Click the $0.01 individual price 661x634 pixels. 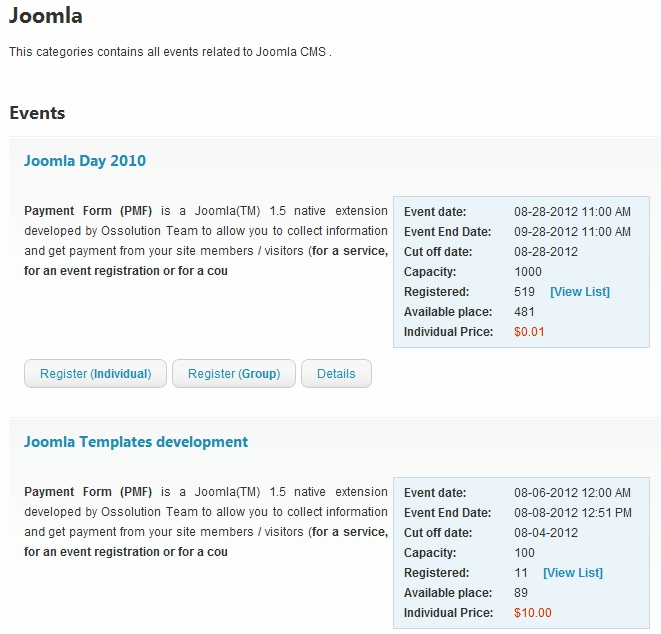[529, 332]
